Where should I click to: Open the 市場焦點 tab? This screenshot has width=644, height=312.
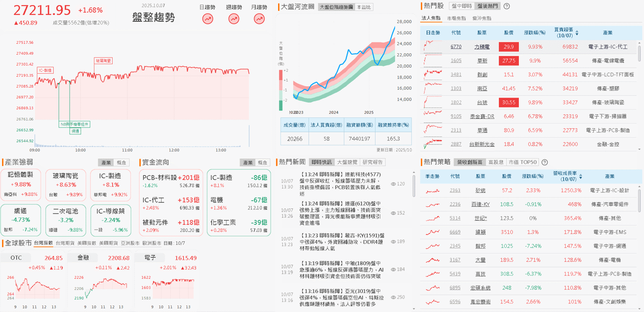click(456, 18)
